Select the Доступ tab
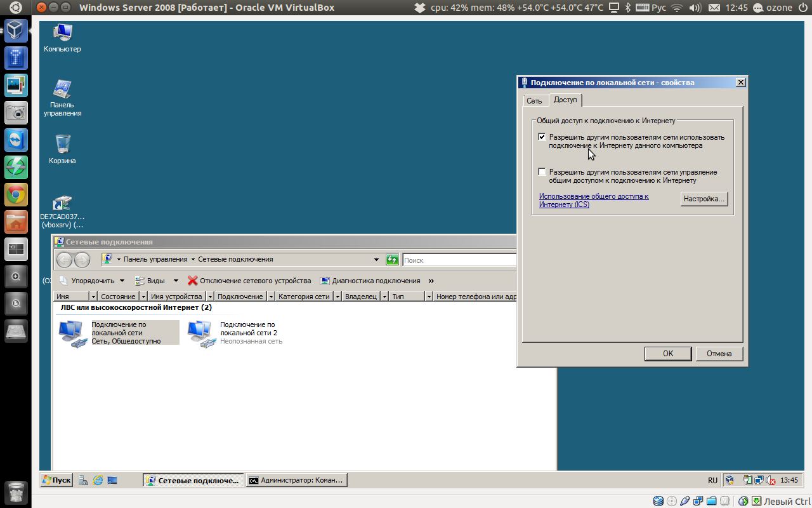812x508 pixels. click(565, 100)
